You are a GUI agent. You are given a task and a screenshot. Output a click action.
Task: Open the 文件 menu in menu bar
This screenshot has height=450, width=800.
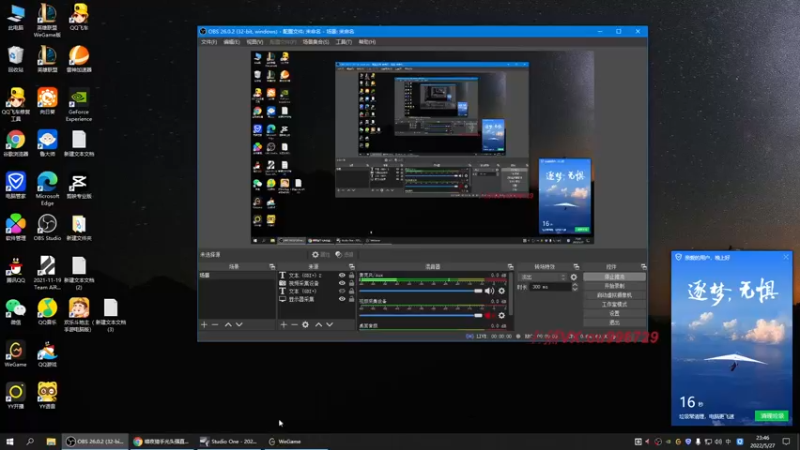pyautogui.click(x=208, y=42)
